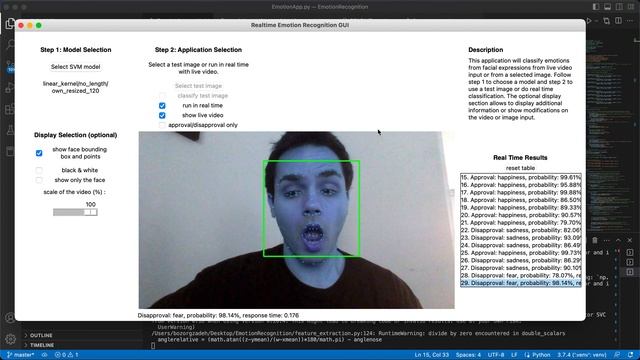Click LF end-of-line status item
Screen dimensions: 640x360
(514, 355)
